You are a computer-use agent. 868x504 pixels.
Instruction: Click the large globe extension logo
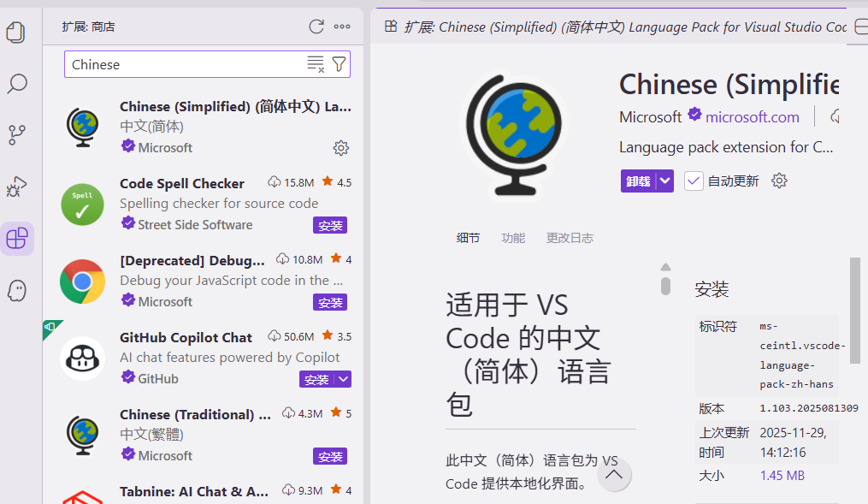(x=514, y=135)
